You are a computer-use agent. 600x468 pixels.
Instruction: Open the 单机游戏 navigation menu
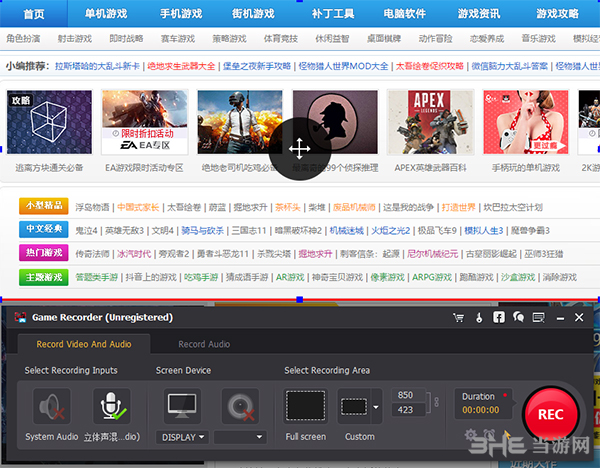click(106, 14)
